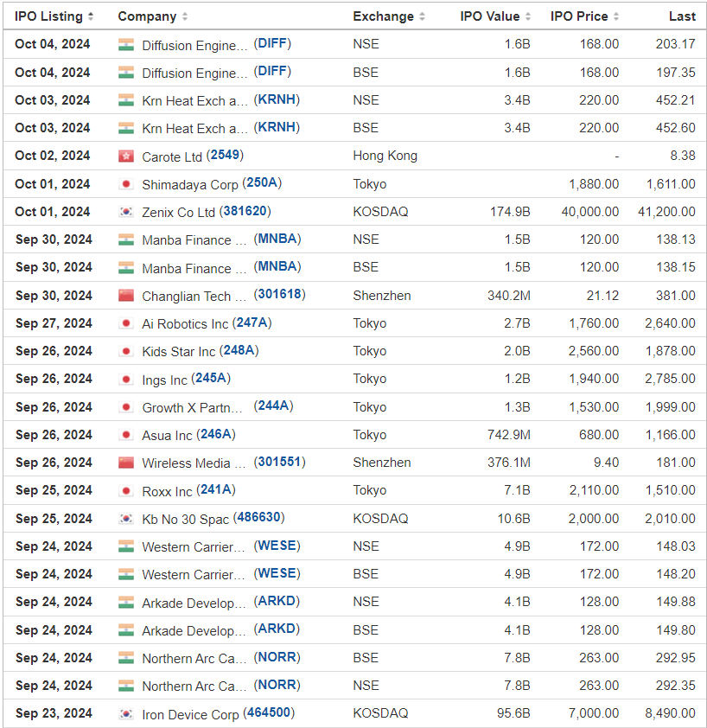Screen dimensions: 707x728
Task: Open Changlian Tech company link
Action: click(x=194, y=297)
